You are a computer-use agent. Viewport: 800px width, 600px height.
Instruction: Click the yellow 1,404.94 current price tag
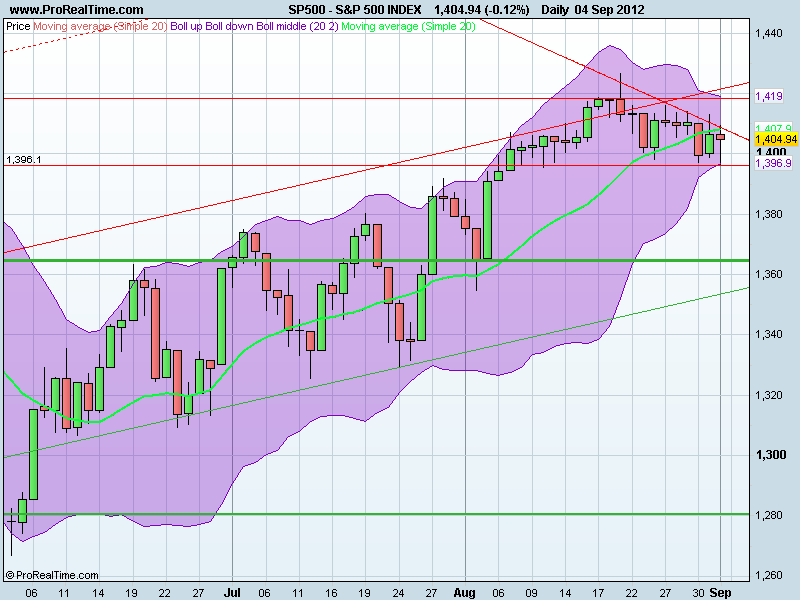pyautogui.click(x=776, y=139)
